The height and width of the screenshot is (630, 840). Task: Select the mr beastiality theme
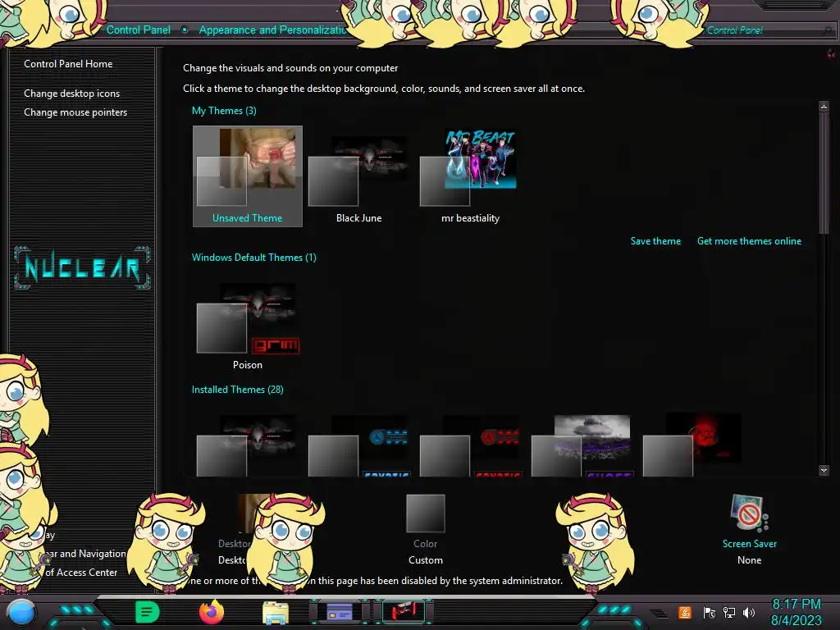(x=470, y=176)
